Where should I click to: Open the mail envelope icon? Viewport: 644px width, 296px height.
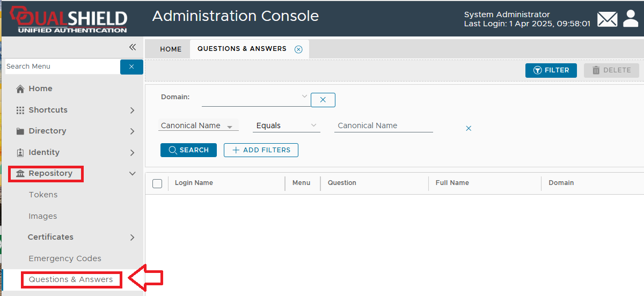click(x=607, y=19)
